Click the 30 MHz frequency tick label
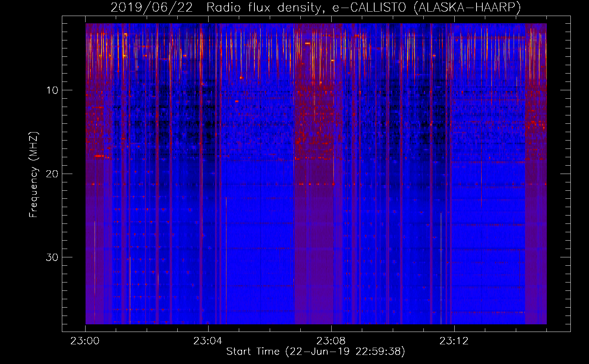The width and height of the screenshot is (589, 364). point(52,257)
